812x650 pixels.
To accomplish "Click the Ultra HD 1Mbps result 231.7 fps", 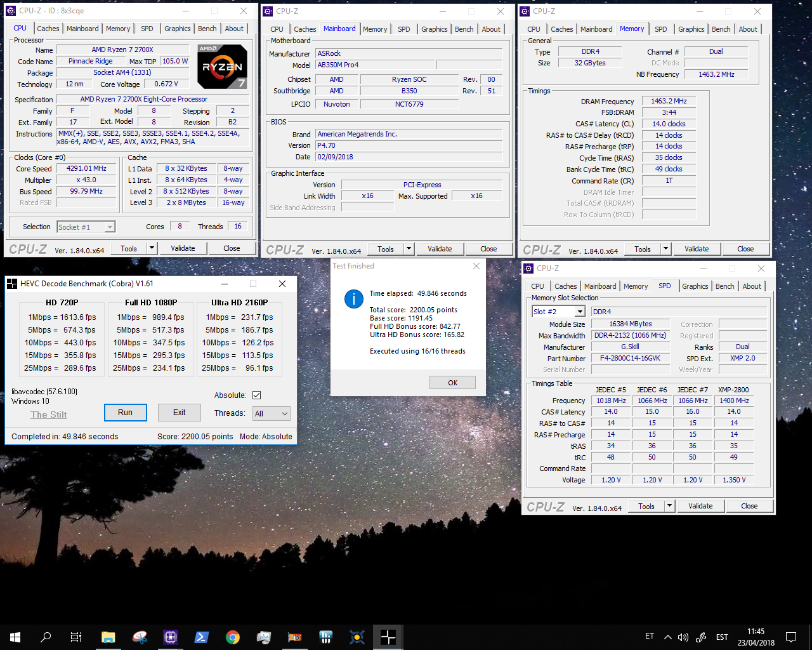I will click(x=257, y=317).
